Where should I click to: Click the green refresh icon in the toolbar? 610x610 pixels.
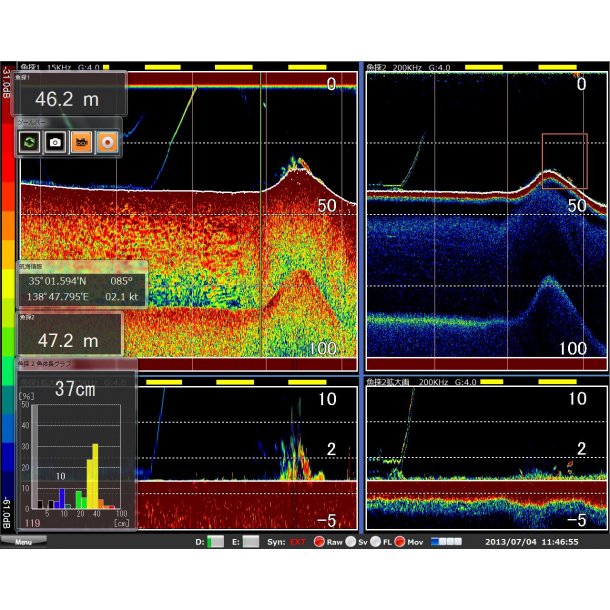(30, 142)
